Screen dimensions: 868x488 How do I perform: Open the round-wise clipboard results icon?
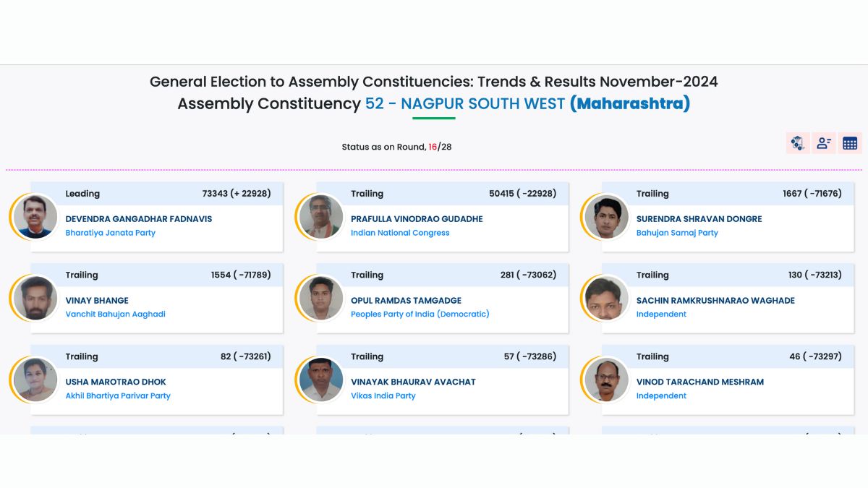(x=797, y=143)
